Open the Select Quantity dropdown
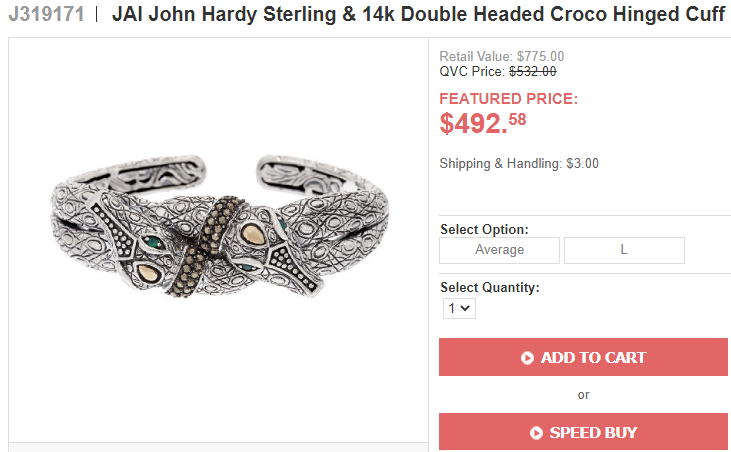Viewport: 731px width, 452px height. 460,309
